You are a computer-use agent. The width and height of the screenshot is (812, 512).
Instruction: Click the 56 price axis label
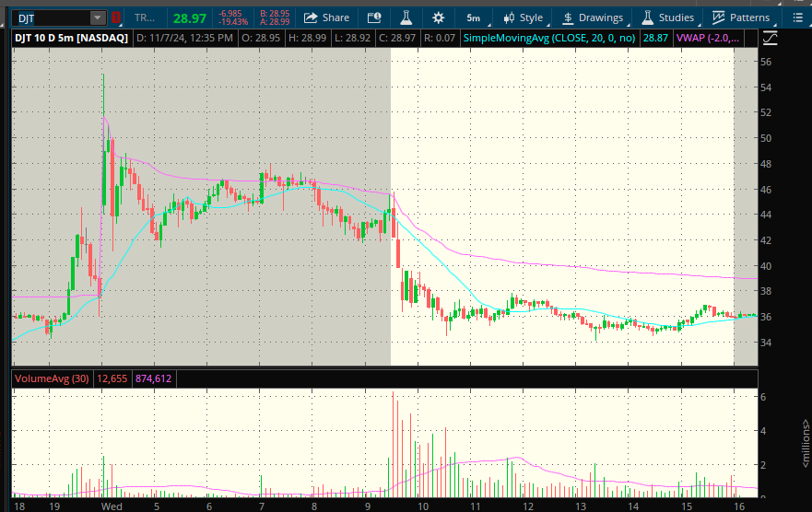coord(766,62)
